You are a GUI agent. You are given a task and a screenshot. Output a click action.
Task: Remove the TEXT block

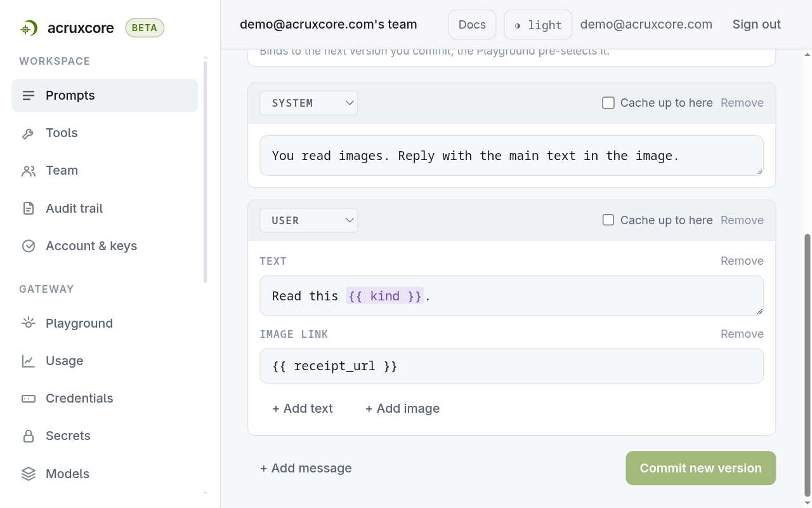click(742, 261)
